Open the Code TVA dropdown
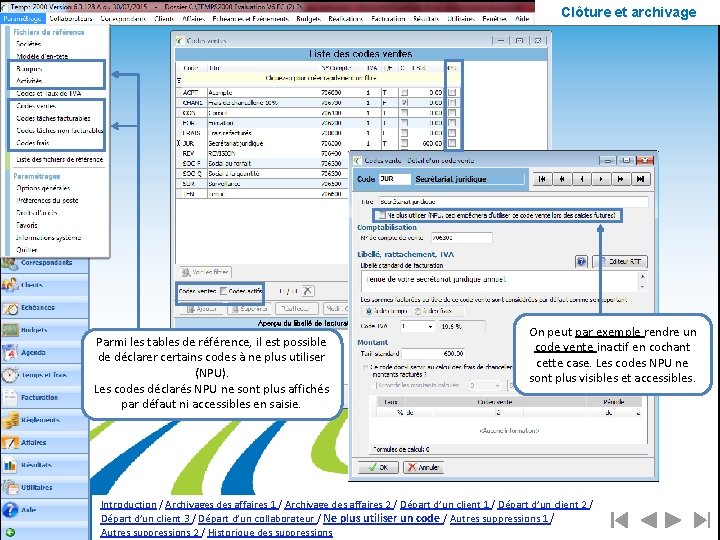Viewport: 720px width, 540px height. [x=430, y=326]
